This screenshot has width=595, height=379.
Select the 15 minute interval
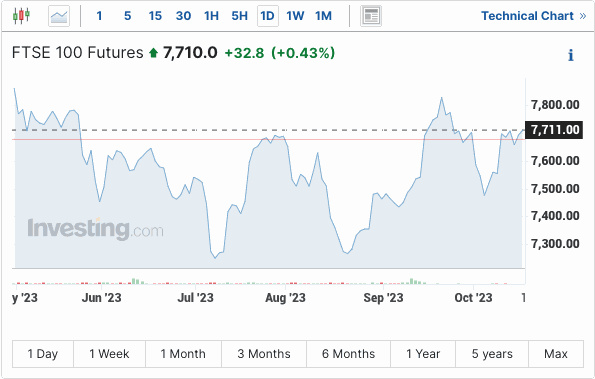pyautogui.click(x=155, y=16)
